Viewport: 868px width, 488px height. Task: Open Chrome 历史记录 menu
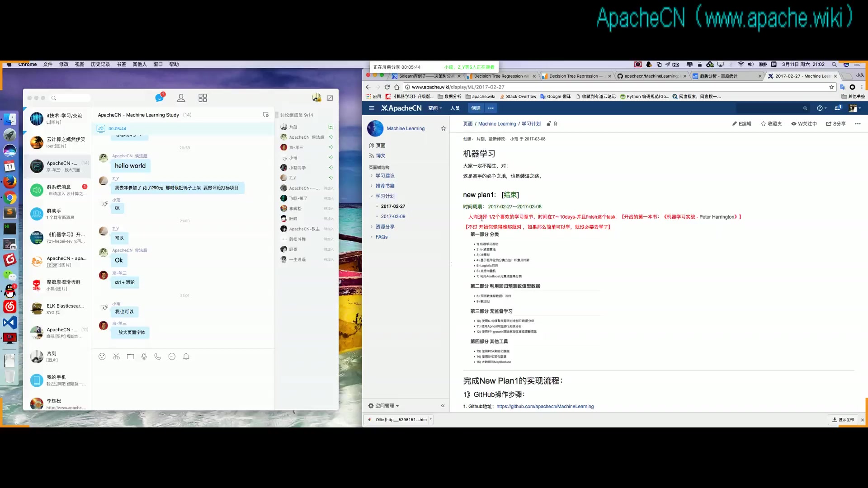[100, 64]
